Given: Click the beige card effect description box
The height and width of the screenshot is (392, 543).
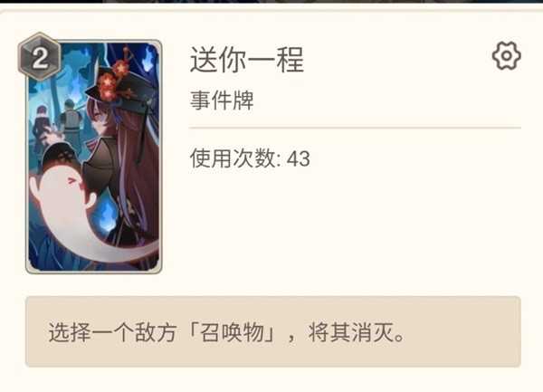Looking at the screenshot, I should (x=273, y=331).
